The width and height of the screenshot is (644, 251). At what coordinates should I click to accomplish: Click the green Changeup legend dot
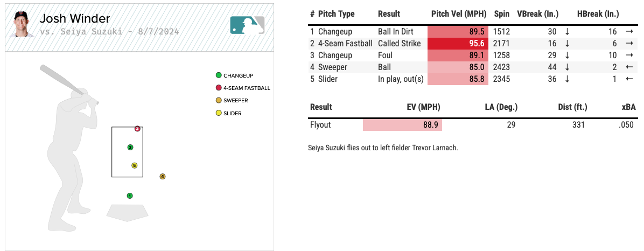pyautogui.click(x=218, y=75)
